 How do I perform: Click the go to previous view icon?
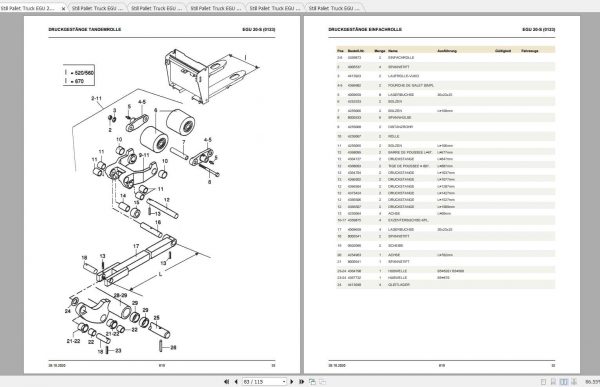[312, 382]
